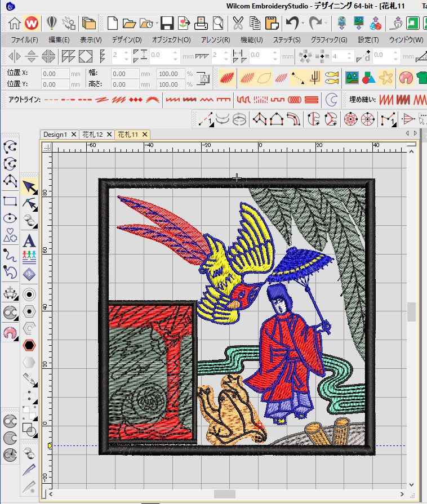427x504 pixels.
Task: Open the ステッチ(S) menu
Action: pyautogui.click(x=287, y=40)
